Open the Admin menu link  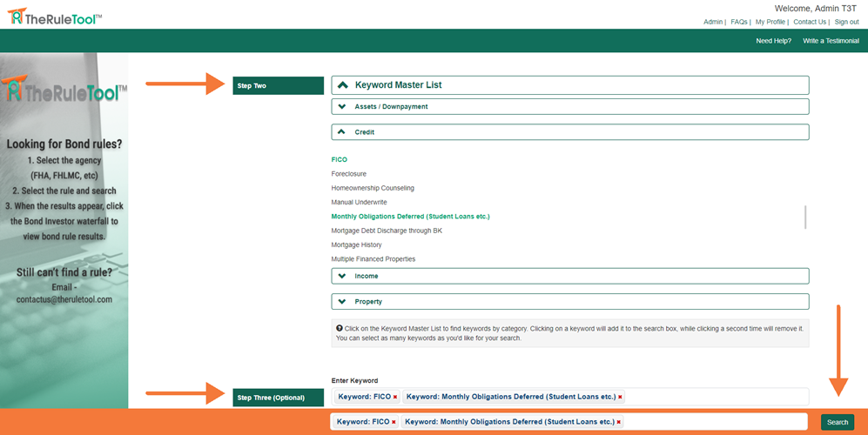tap(712, 22)
